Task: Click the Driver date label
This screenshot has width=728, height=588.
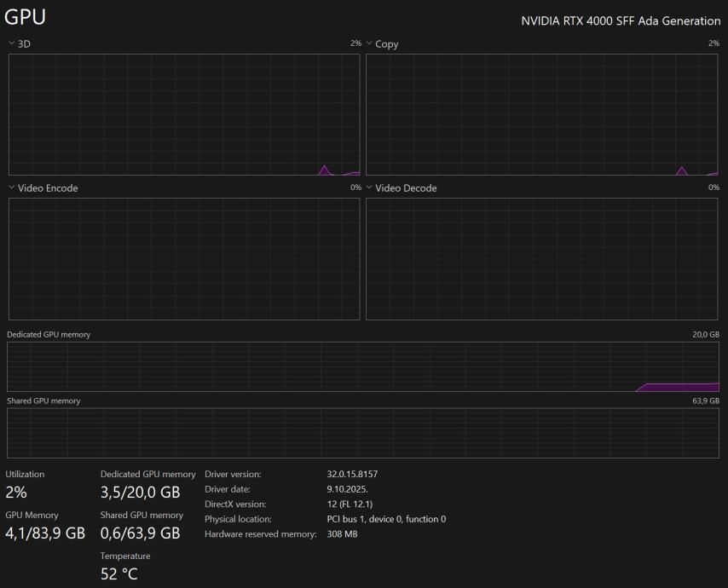Action: pos(228,489)
